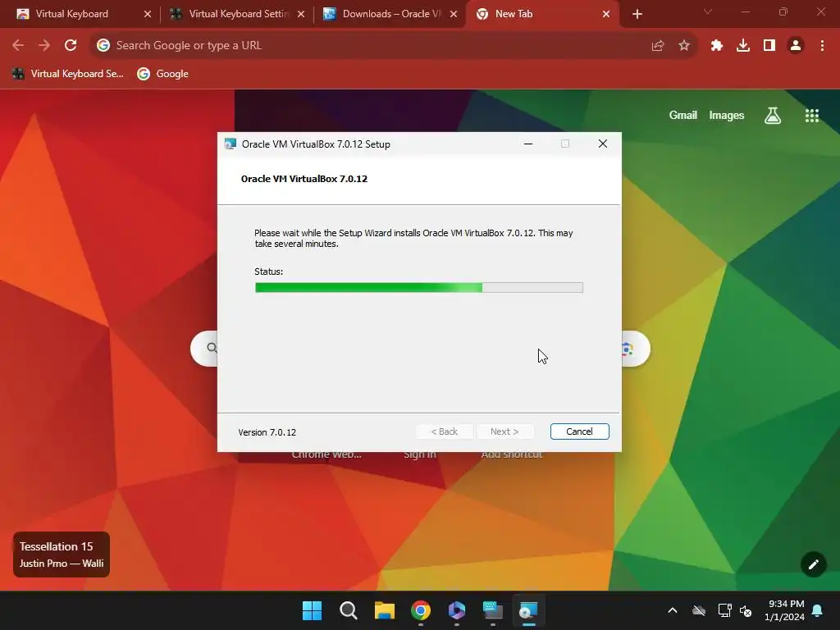Open the tab search dropdown arrow

pos(708,11)
